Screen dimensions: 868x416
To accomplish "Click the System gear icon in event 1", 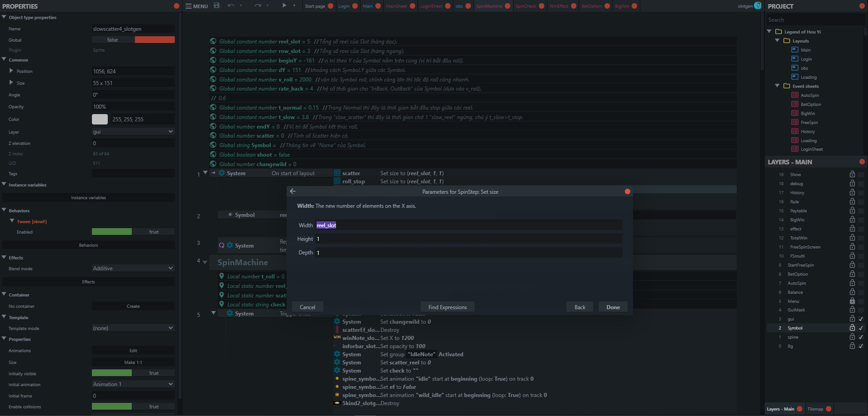I will 222,173.
